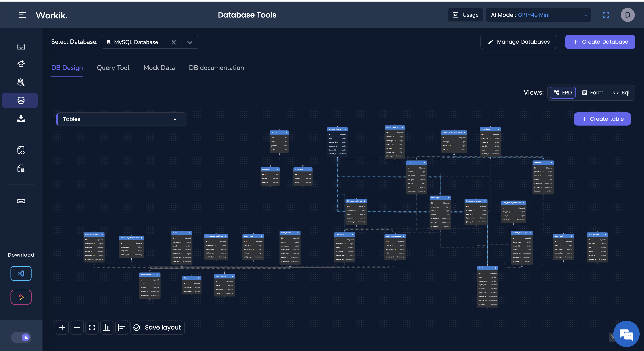Click the JetBrains download icon
This screenshot has width=644, height=351.
pyautogui.click(x=21, y=297)
